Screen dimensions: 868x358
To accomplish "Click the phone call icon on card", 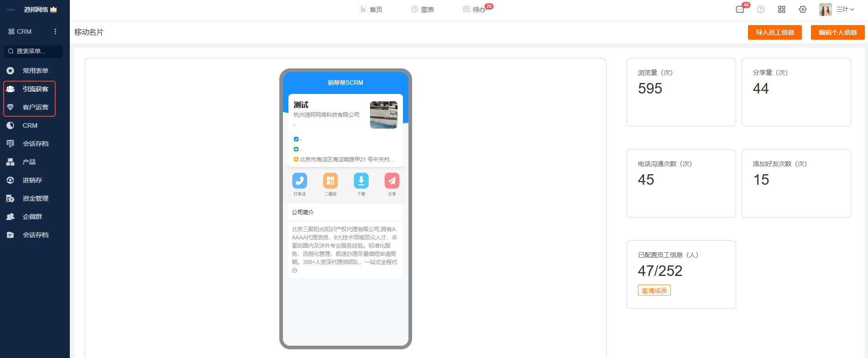I will 299,181.
